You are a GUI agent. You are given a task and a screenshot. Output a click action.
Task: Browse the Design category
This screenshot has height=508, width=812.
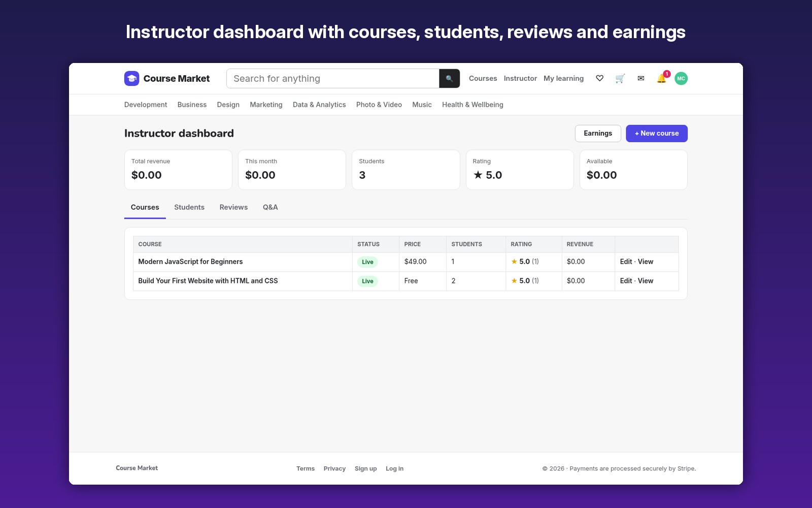click(228, 105)
